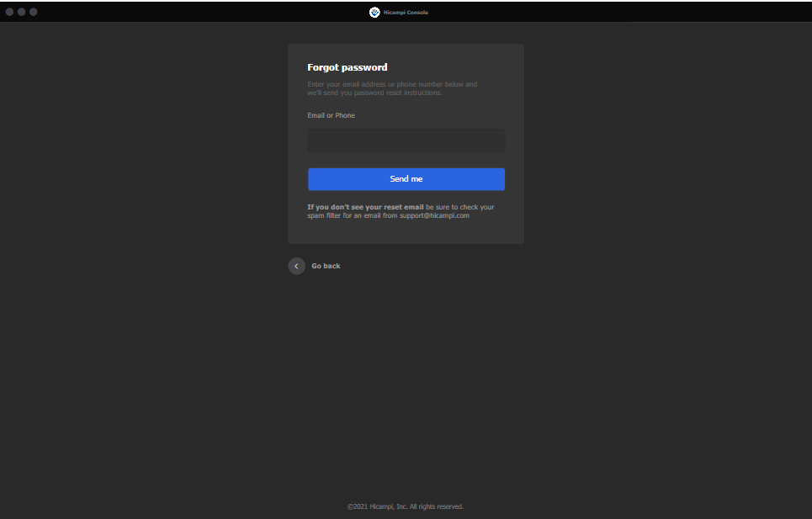The image size is (812, 519).
Task: Click blank card area below the support note
Action: tap(406, 233)
